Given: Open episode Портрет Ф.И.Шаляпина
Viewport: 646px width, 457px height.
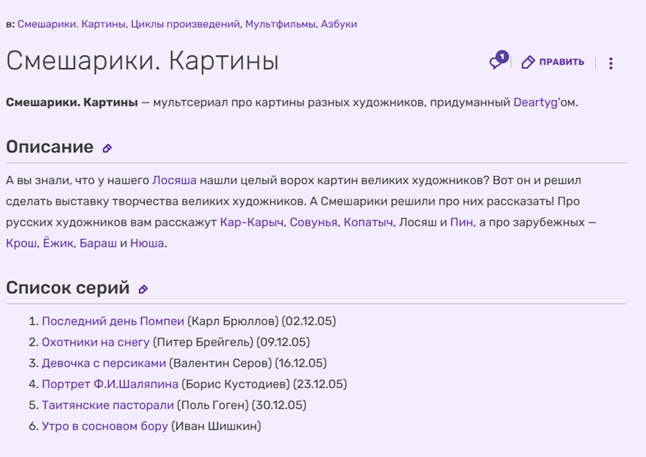Looking at the screenshot, I should click(110, 384).
